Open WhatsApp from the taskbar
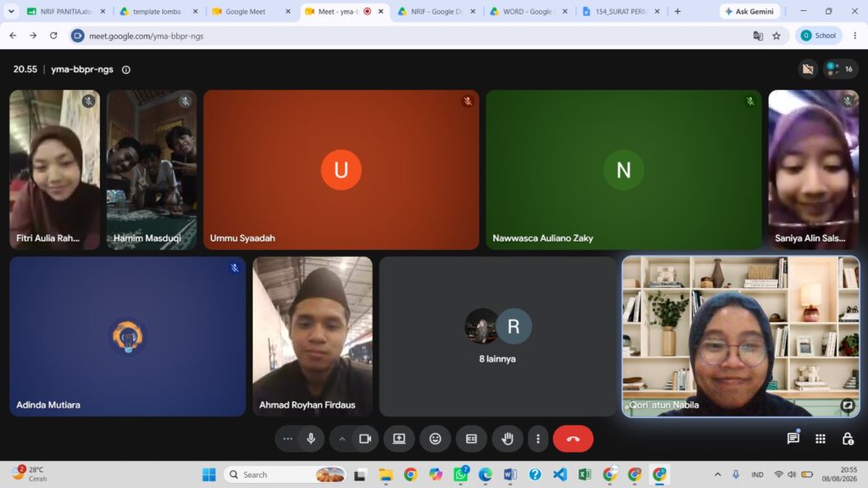Viewport: 868px width, 488px height. coord(460,474)
